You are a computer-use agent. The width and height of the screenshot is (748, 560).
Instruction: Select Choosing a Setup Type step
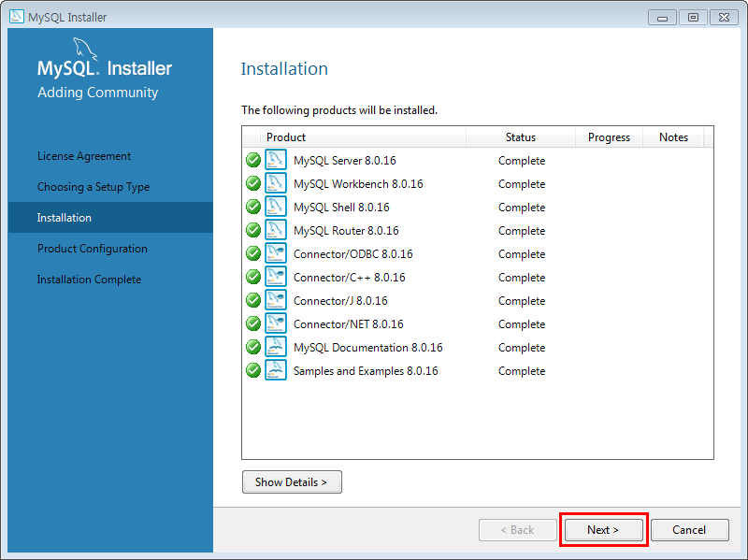coord(93,187)
